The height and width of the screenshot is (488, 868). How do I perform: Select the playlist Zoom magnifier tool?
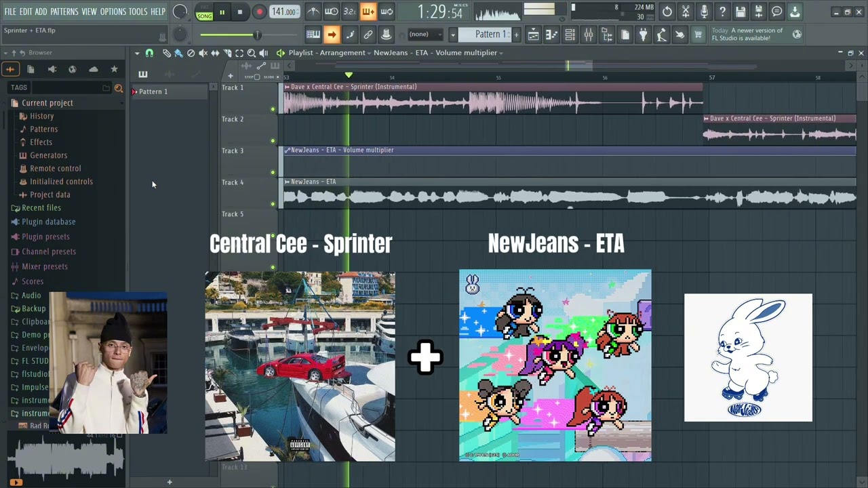(251, 53)
